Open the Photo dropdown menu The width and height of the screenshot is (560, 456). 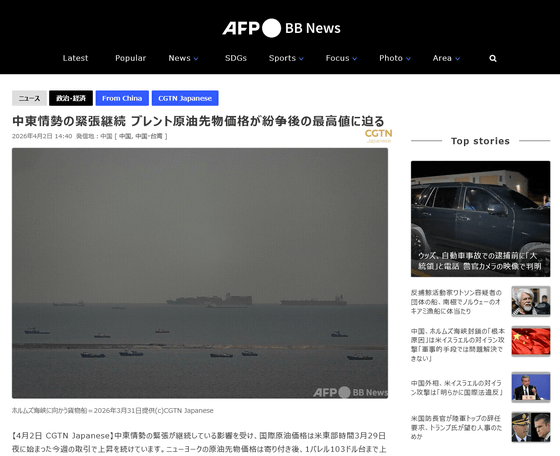click(x=395, y=58)
